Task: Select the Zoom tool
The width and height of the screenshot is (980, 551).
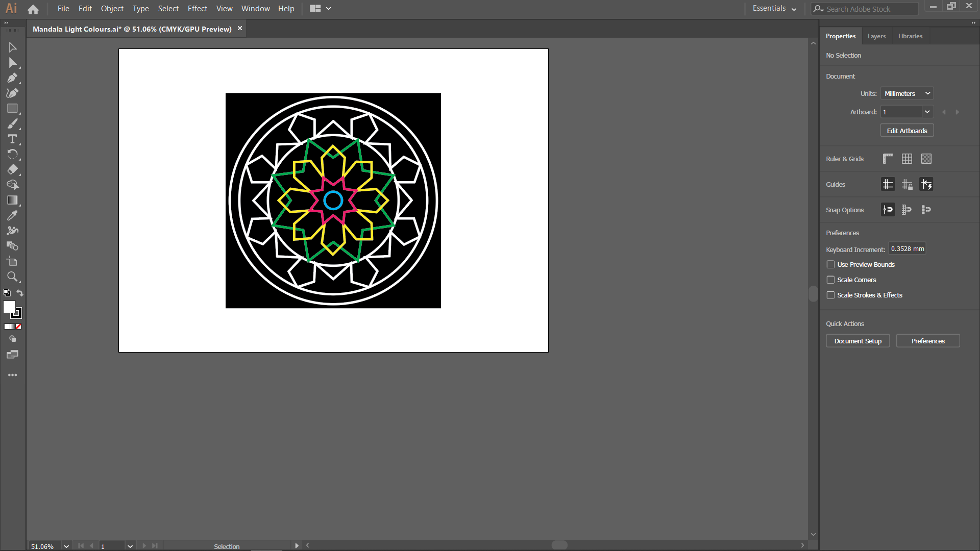Action: pos(12,277)
